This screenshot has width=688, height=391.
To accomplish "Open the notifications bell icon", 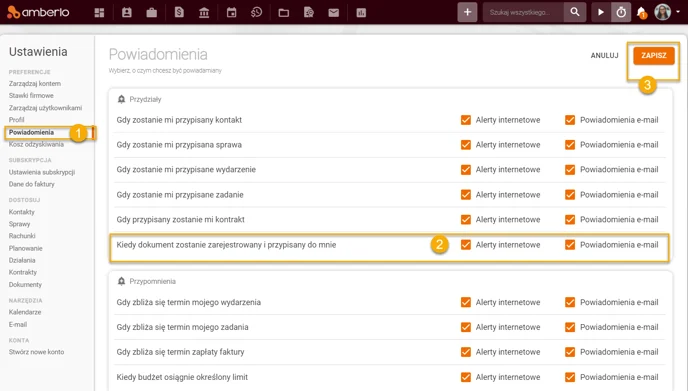I will pyautogui.click(x=641, y=12).
